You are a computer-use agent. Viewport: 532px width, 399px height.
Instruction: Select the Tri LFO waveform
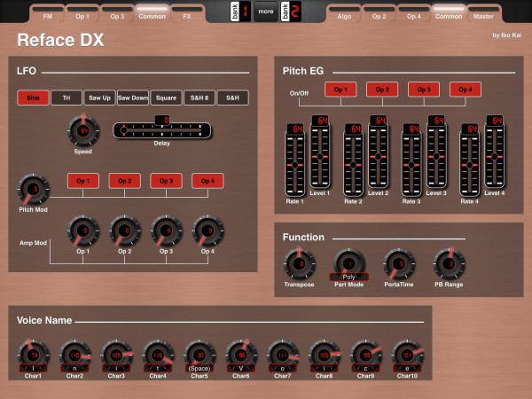click(66, 98)
